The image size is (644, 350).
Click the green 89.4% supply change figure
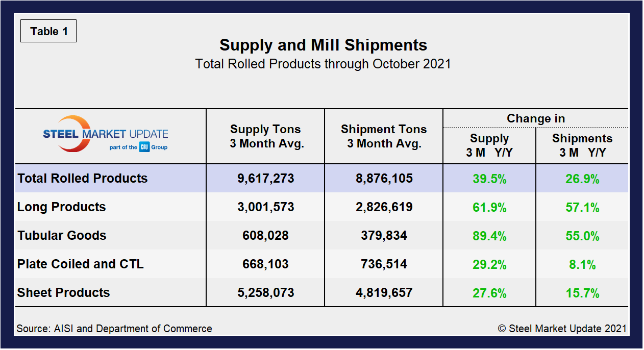click(x=489, y=236)
